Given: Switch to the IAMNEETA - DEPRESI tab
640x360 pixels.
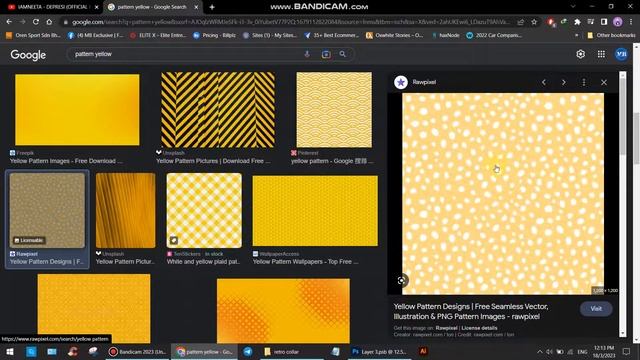Looking at the screenshot, I should [49, 7].
